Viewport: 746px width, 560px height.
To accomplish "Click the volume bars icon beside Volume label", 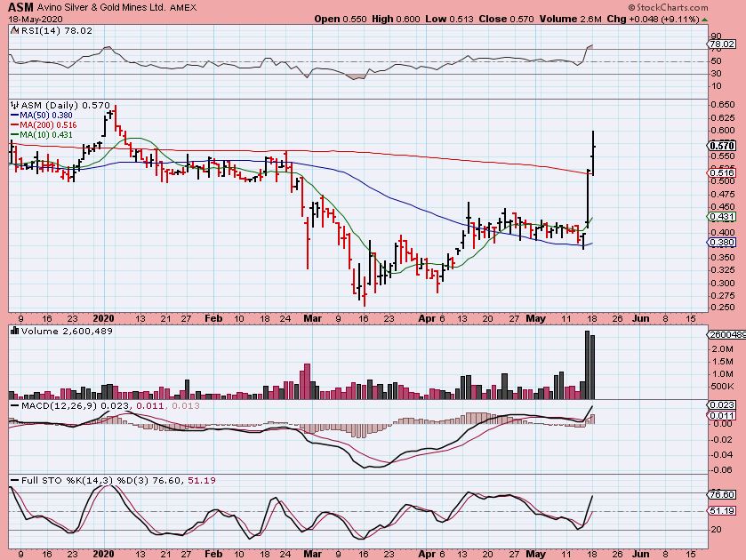I will tap(15, 331).
